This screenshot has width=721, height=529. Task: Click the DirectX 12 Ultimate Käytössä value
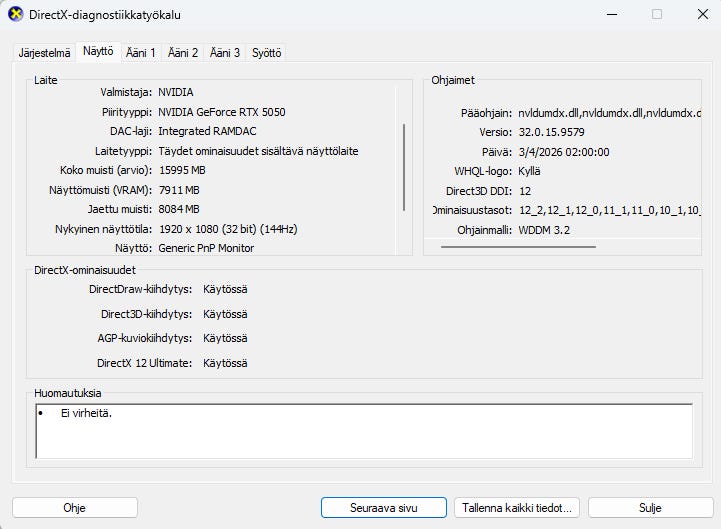click(225, 363)
